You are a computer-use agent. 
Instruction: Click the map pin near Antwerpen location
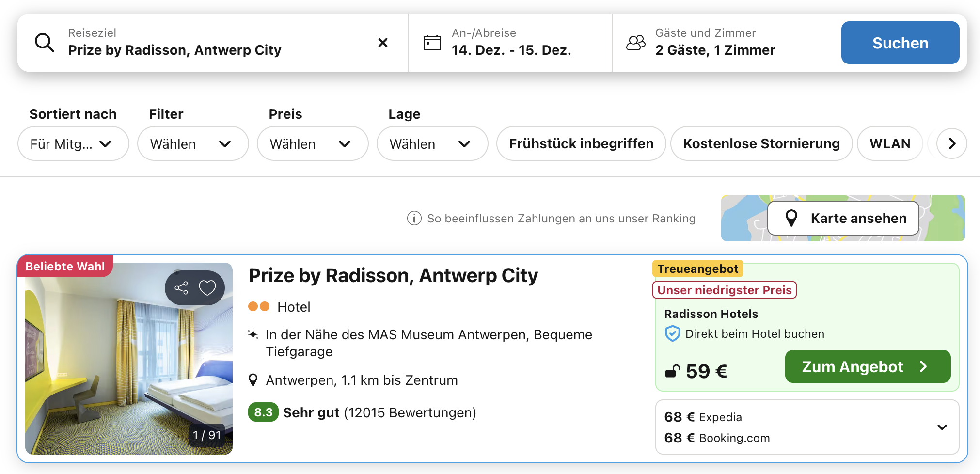point(253,380)
